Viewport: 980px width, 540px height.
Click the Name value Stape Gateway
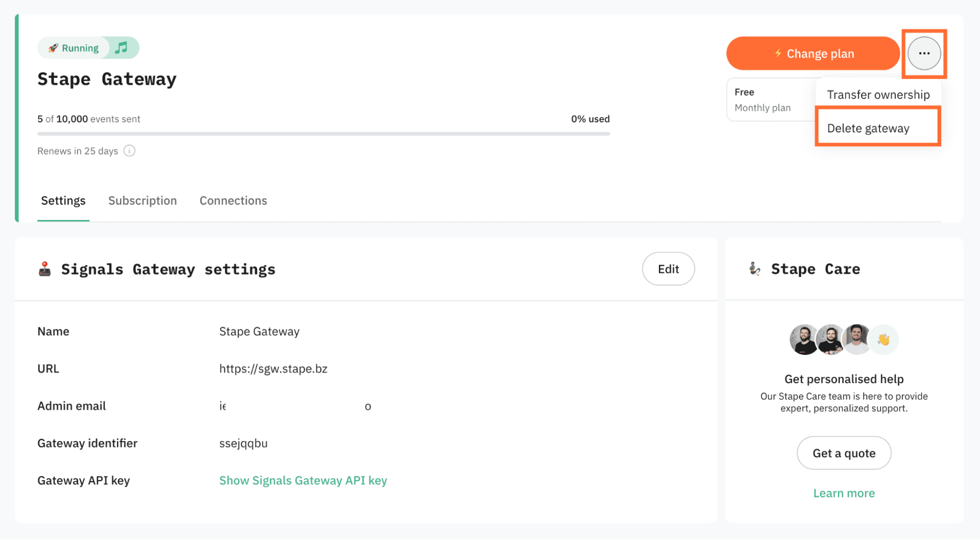coord(259,332)
